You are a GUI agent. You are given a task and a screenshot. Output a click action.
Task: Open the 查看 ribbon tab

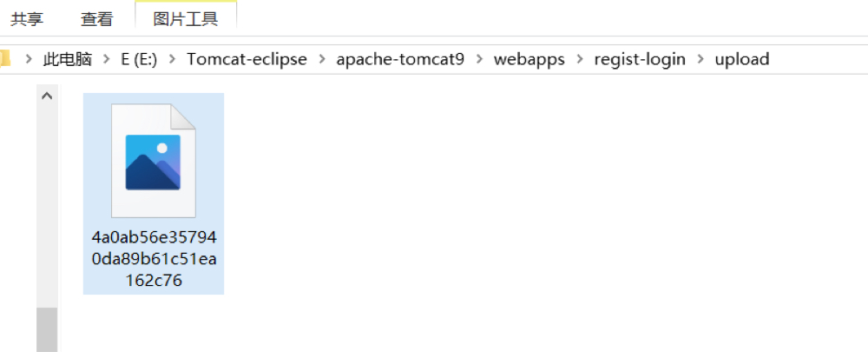point(96,18)
